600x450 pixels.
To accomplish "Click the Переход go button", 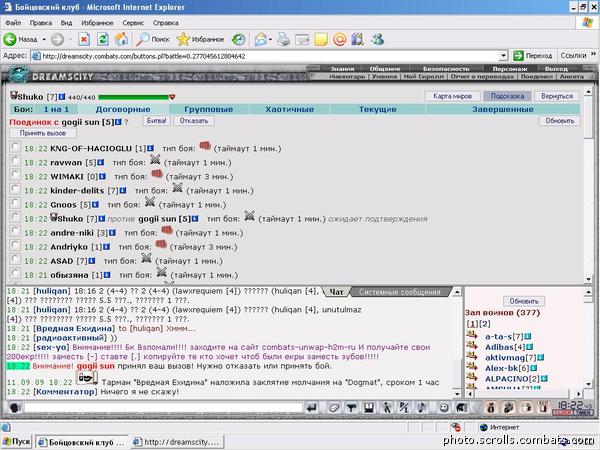I will point(533,56).
